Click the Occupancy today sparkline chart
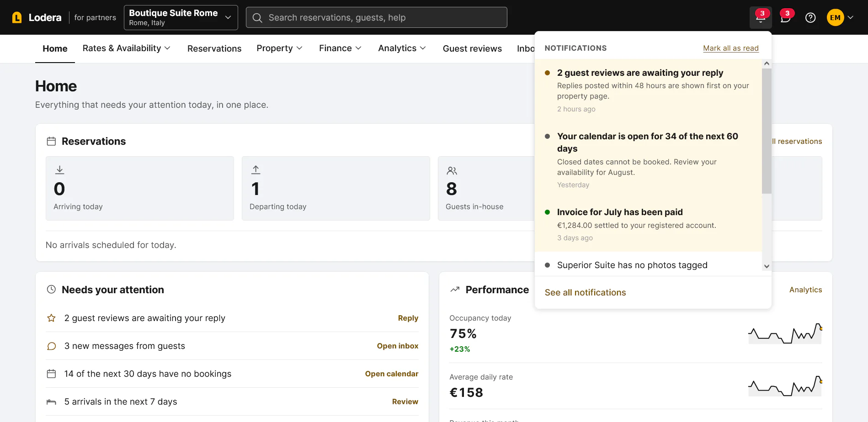Screen dimensions: 868x422 point(785,333)
